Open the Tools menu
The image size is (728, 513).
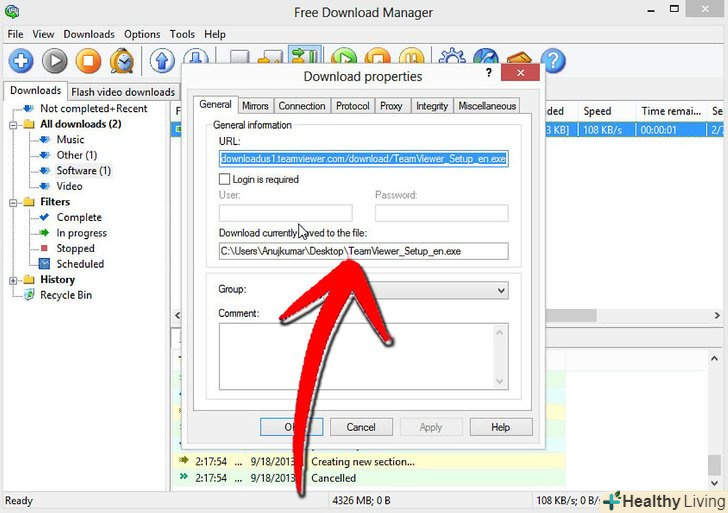(x=182, y=34)
